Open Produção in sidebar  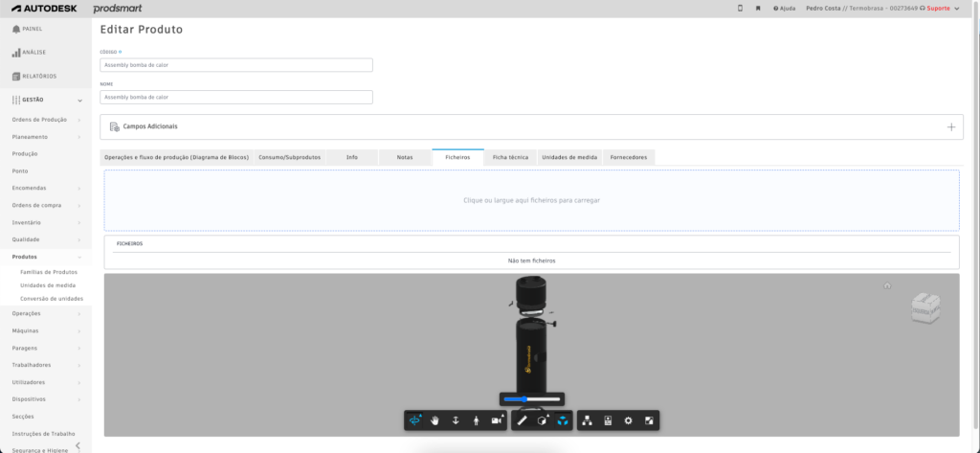pos(25,154)
